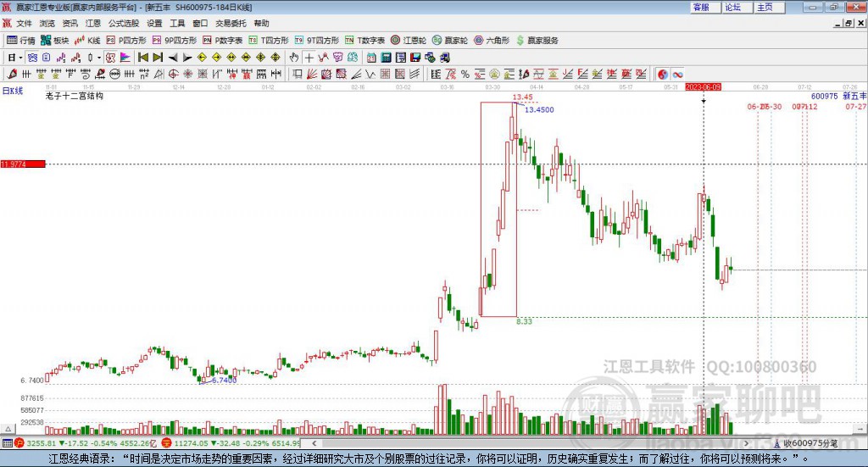The width and height of the screenshot is (868, 467).
Task: Jump to last bar icon
Action: pos(158,58)
